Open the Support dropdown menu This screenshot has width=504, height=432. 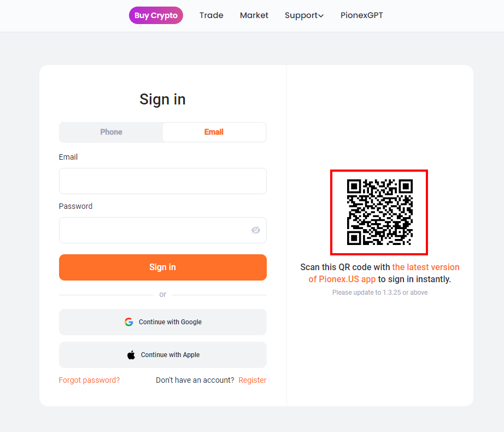[301, 15]
